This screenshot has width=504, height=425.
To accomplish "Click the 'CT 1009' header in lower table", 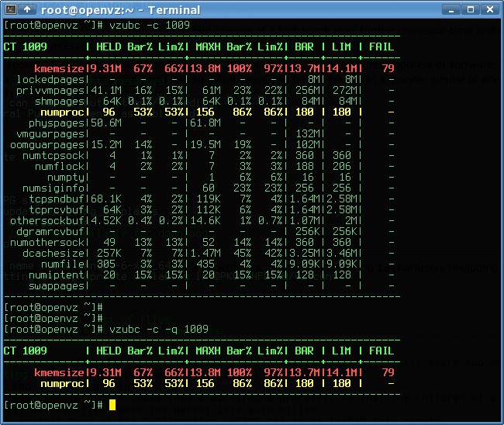I will 25,351.
